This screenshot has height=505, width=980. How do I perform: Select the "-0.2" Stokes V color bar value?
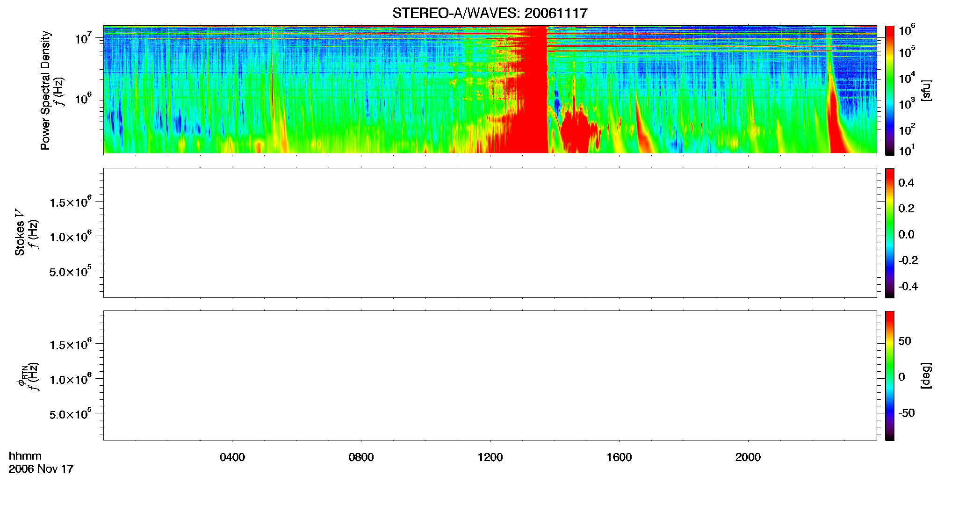[908, 260]
